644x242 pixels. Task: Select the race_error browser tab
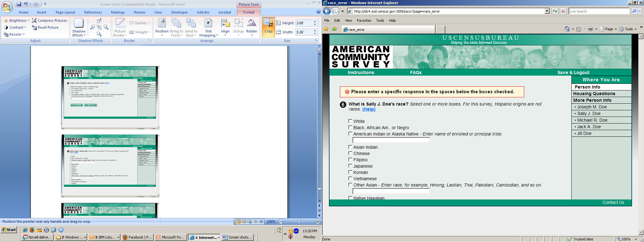tap(388, 30)
